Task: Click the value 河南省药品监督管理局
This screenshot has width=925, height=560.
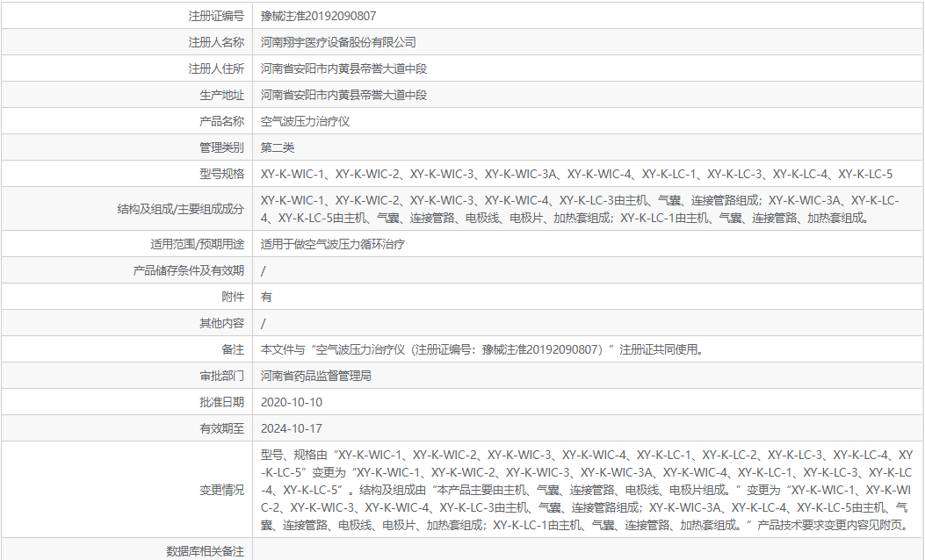Action: click(x=316, y=376)
